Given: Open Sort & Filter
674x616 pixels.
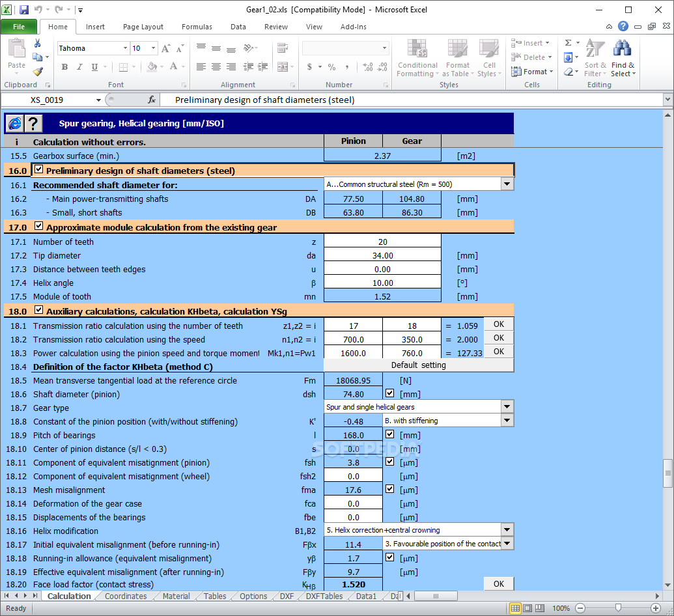Looking at the screenshot, I should [595, 58].
